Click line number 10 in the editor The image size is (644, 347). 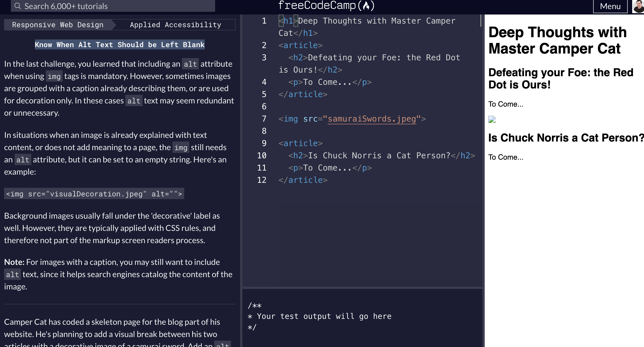click(261, 155)
